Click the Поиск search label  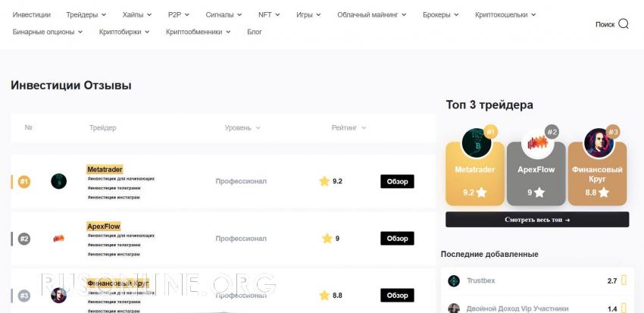coord(605,24)
